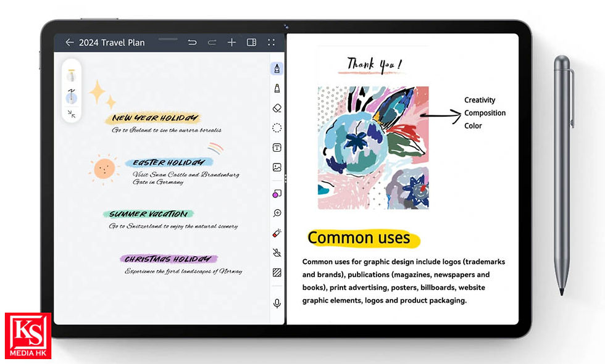
Task: Choose the blue-highlighted brush pen preset
Action: pyautogui.click(x=72, y=96)
